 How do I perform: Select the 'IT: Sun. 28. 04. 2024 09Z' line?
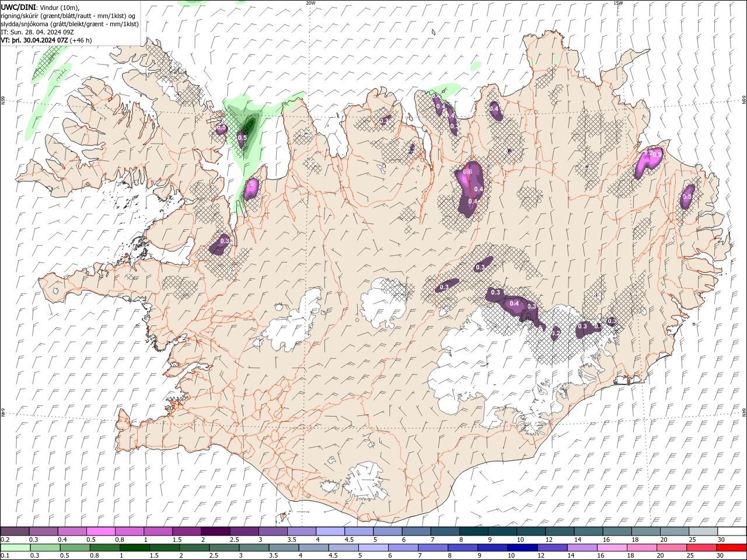tap(37, 32)
